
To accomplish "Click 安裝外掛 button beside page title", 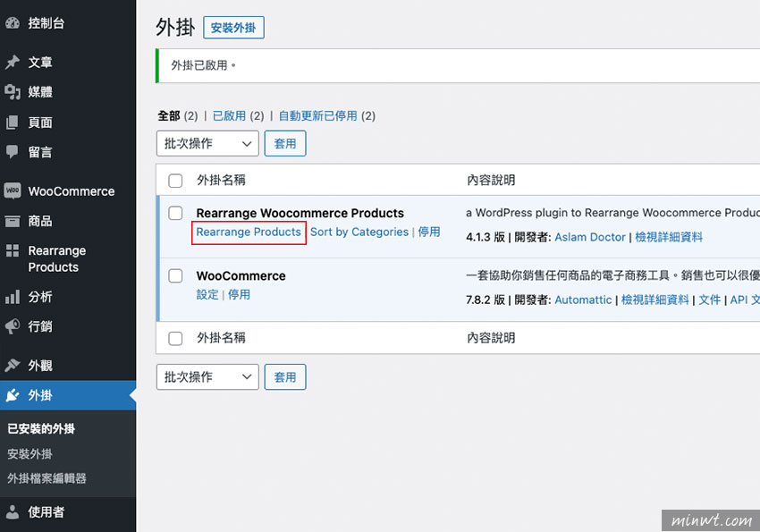I will pyautogui.click(x=233, y=28).
